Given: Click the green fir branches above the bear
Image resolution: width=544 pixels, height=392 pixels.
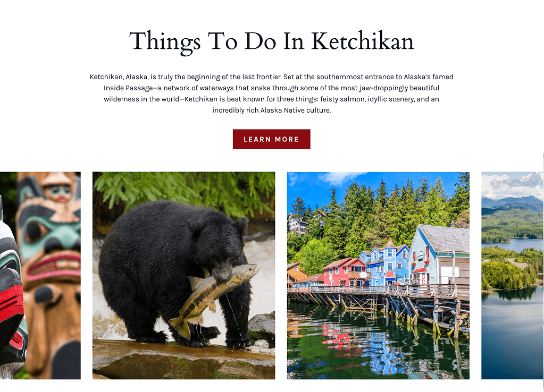Looking at the screenshot, I should 184,191.
